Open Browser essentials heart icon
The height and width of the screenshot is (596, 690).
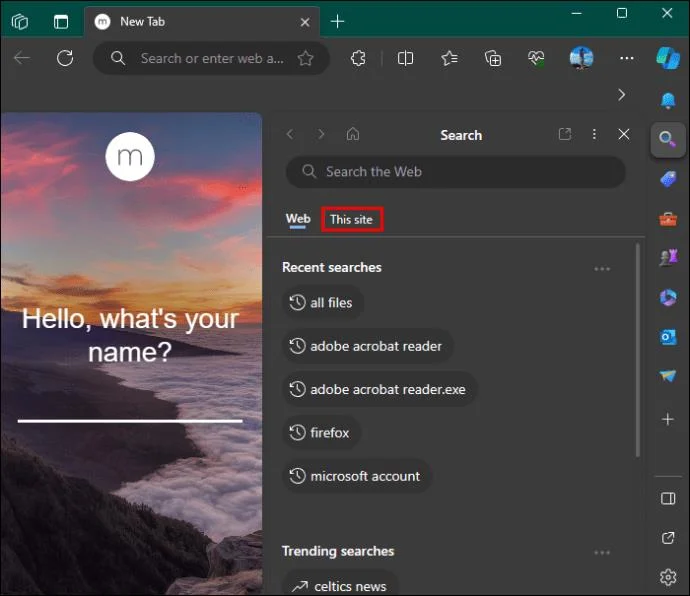537,58
